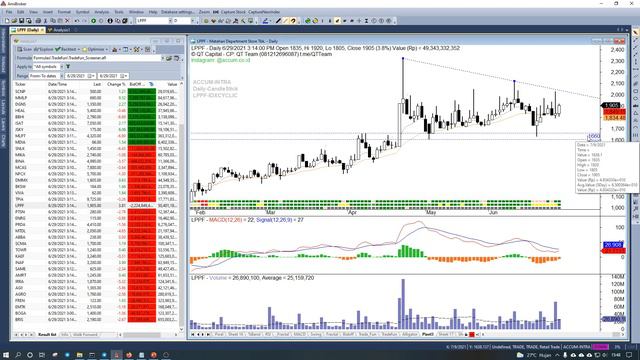Open the Apply to All symbols combo
This screenshot has height=360, width=640.
(48, 67)
